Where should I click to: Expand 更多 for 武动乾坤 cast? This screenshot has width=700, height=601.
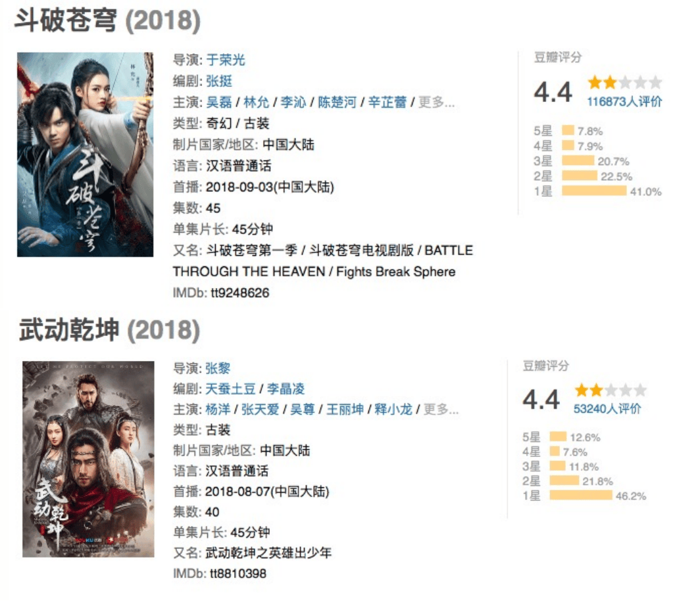coord(441,410)
